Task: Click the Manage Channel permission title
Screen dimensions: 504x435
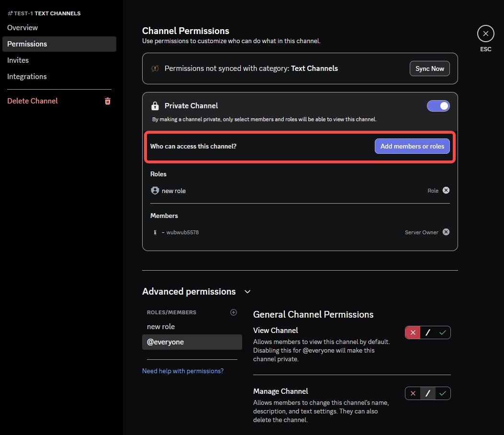Action: point(280,391)
